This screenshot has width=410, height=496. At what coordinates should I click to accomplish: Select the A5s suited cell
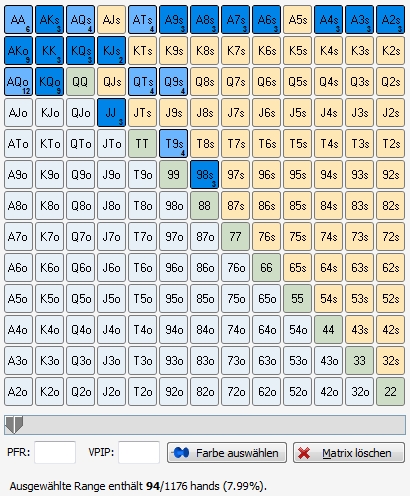coord(297,20)
